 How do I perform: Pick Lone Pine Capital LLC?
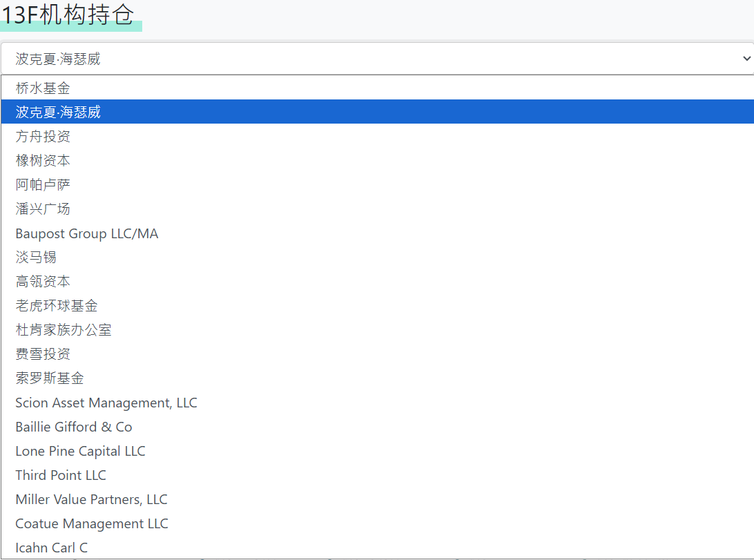point(81,451)
